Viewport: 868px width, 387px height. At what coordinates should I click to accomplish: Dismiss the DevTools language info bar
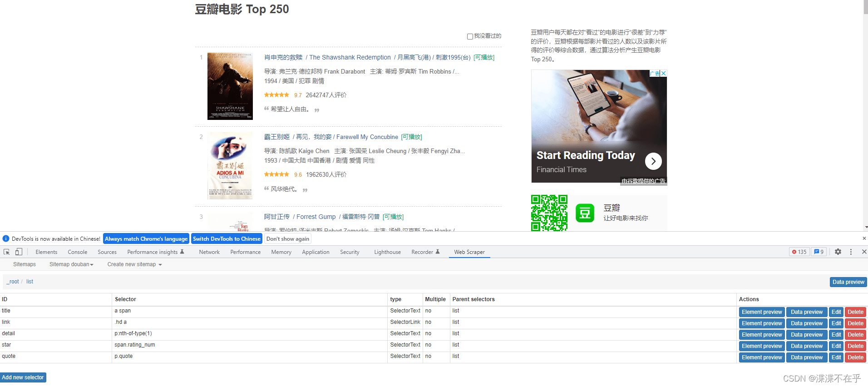pyautogui.click(x=864, y=238)
